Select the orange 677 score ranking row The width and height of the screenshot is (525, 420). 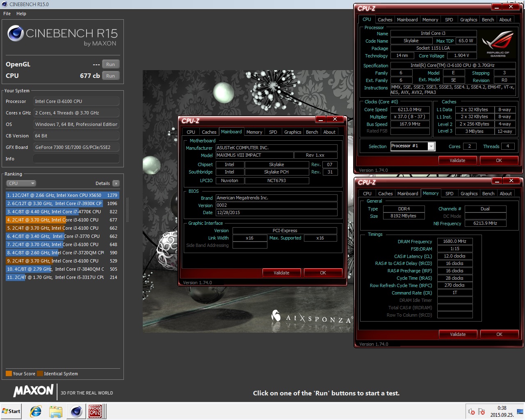62,220
